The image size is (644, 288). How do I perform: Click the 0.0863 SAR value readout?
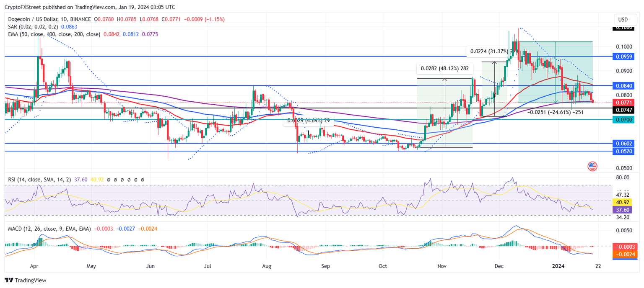[x=68, y=26]
